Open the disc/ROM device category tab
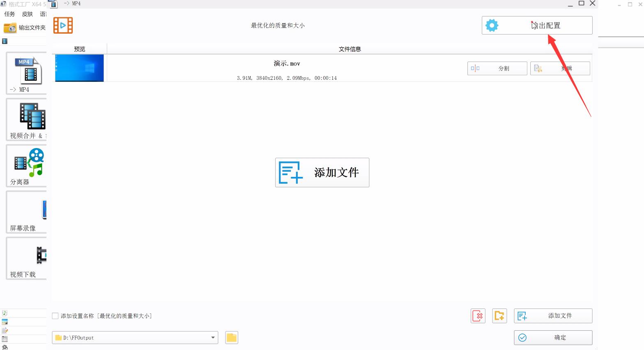644x350 pixels. coord(5,339)
